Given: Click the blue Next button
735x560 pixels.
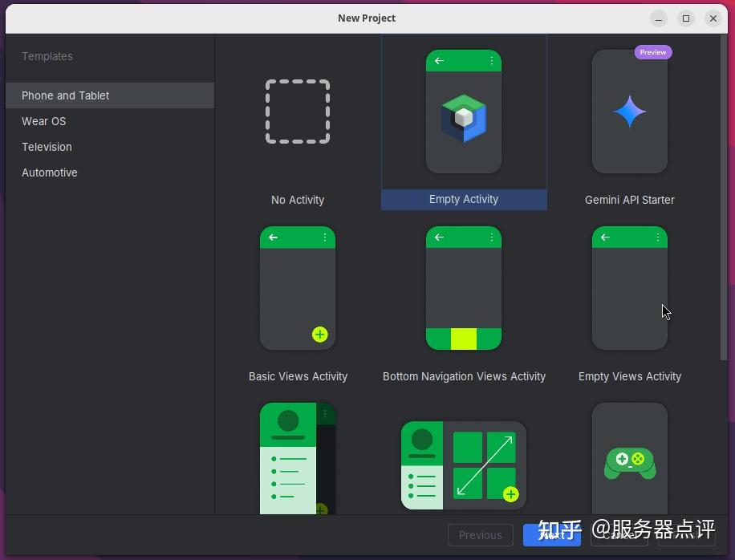Looking at the screenshot, I should pos(552,535).
